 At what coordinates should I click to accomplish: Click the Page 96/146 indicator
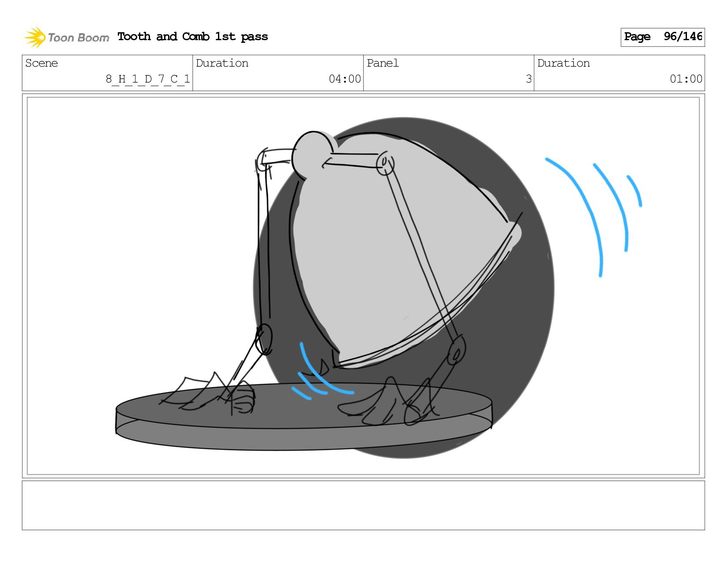click(662, 37)
